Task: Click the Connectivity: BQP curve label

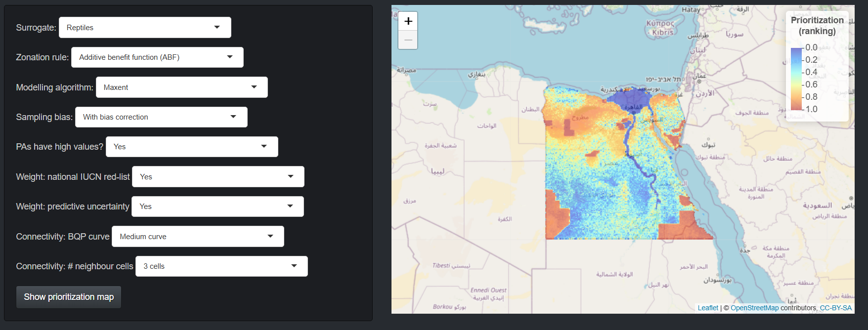Action: tap(63, 237)
